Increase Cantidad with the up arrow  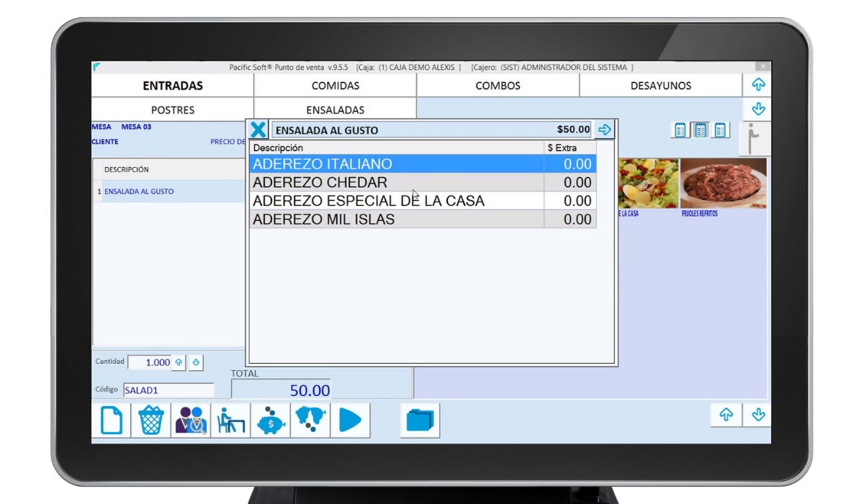[179, 362]
